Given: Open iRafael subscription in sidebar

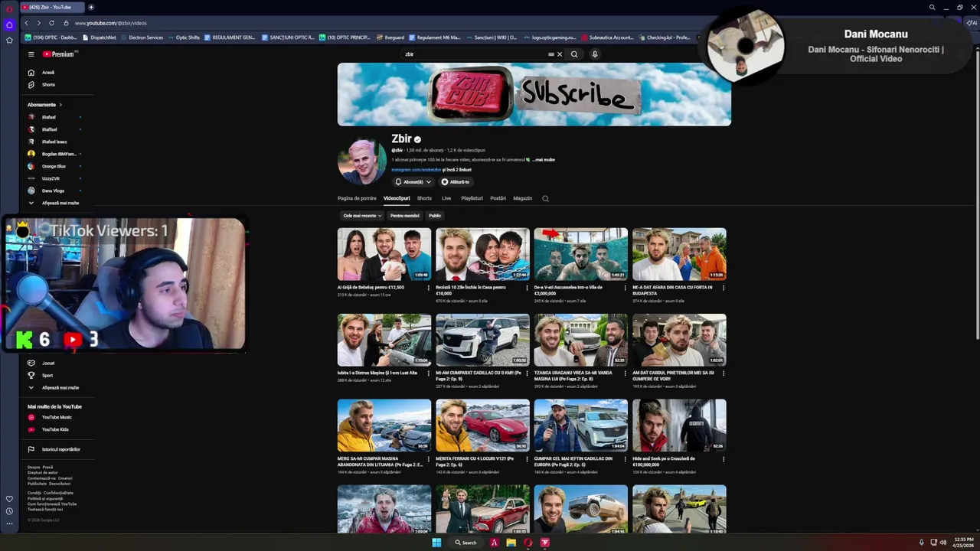Looking at the screenshot, I should (x=51, y=117).
